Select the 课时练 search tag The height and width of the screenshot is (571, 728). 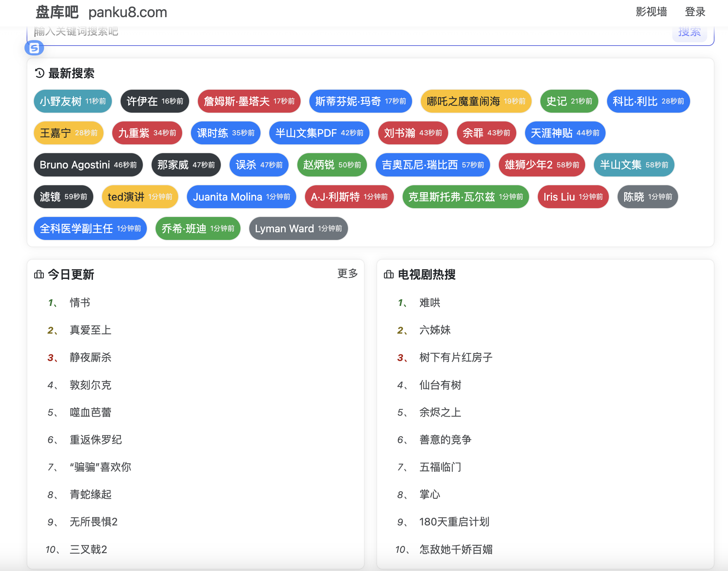pyautogui.click(x=226, y=133)
